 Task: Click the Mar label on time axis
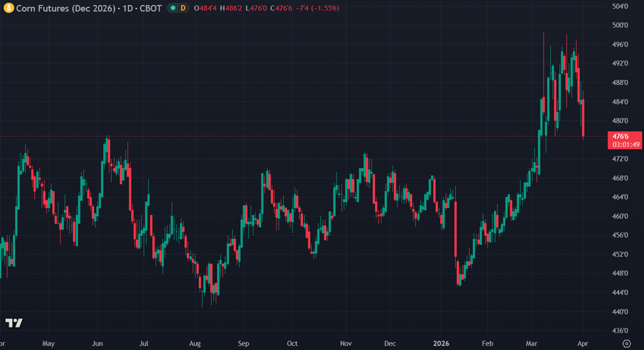(533, 344)
